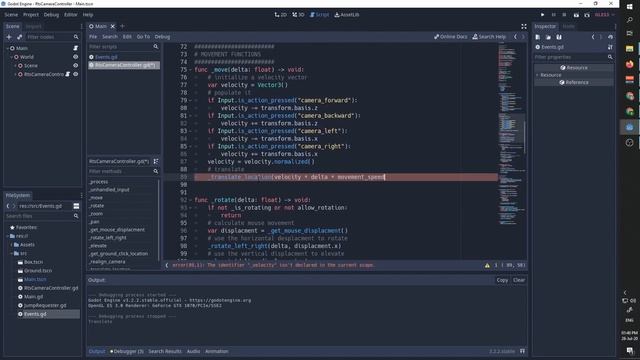Select Events.gd in the script list
This screenshot has height=360, width=640.
tap(124, 57)
